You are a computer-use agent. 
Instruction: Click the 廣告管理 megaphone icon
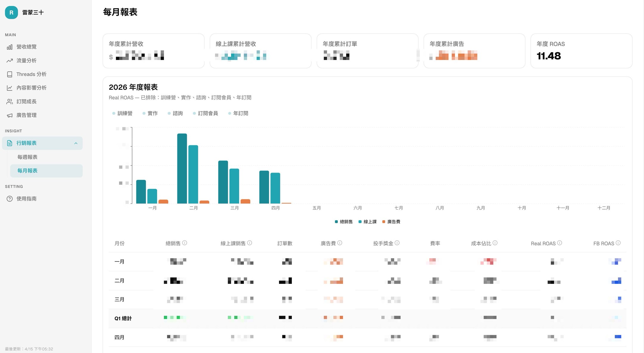click(x=10, y=115)
